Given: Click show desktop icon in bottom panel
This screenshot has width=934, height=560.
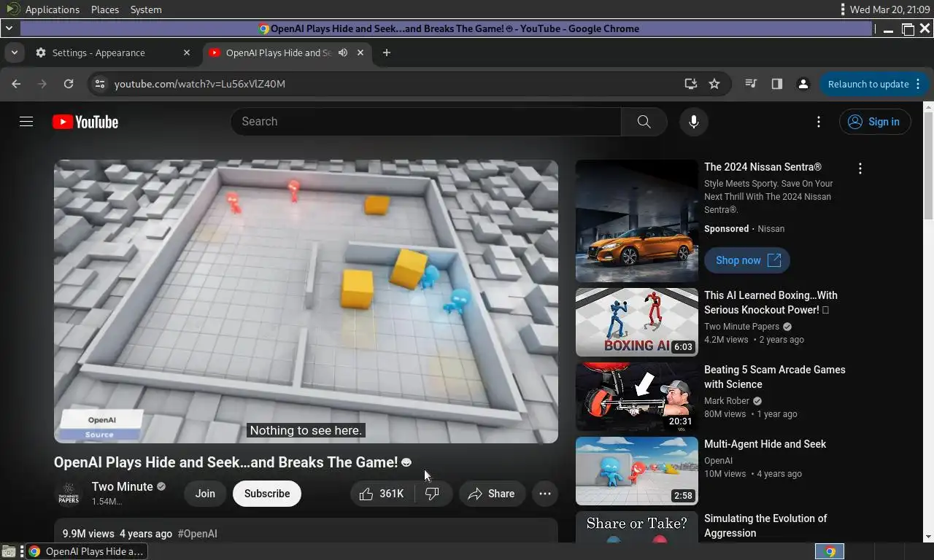Looking at the screenshot, I should [x=8, y=551].
